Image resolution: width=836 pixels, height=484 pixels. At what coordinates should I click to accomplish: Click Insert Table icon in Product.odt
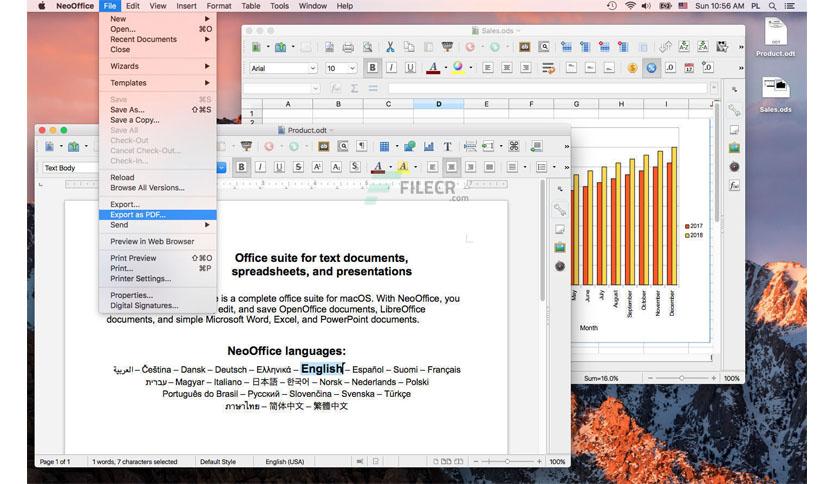[x=384, y=146]
